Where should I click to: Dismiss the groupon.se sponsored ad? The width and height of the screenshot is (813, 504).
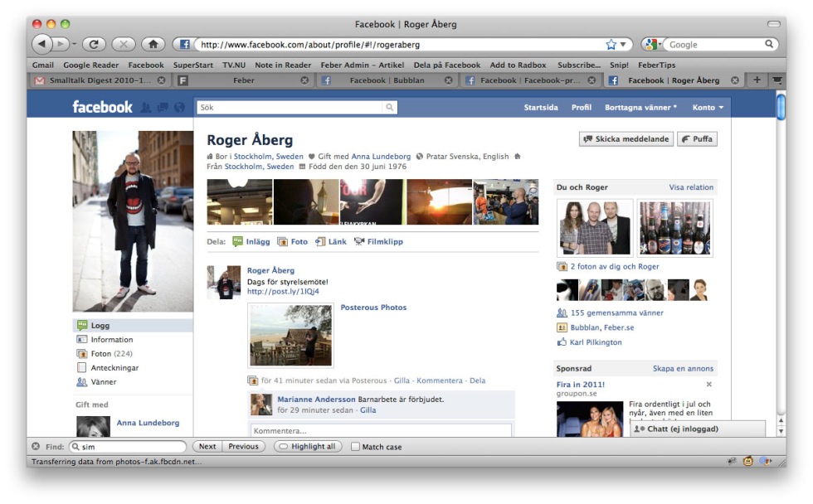708,385
